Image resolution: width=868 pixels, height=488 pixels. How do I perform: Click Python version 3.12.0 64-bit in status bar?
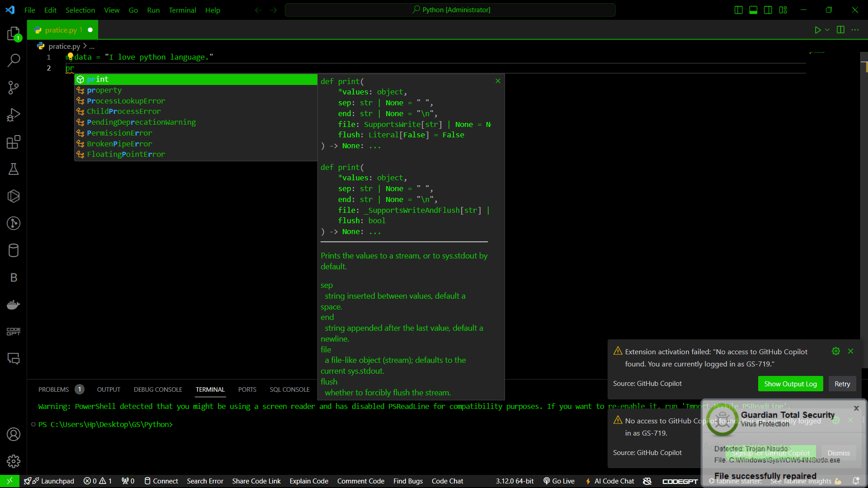[514, 481]
